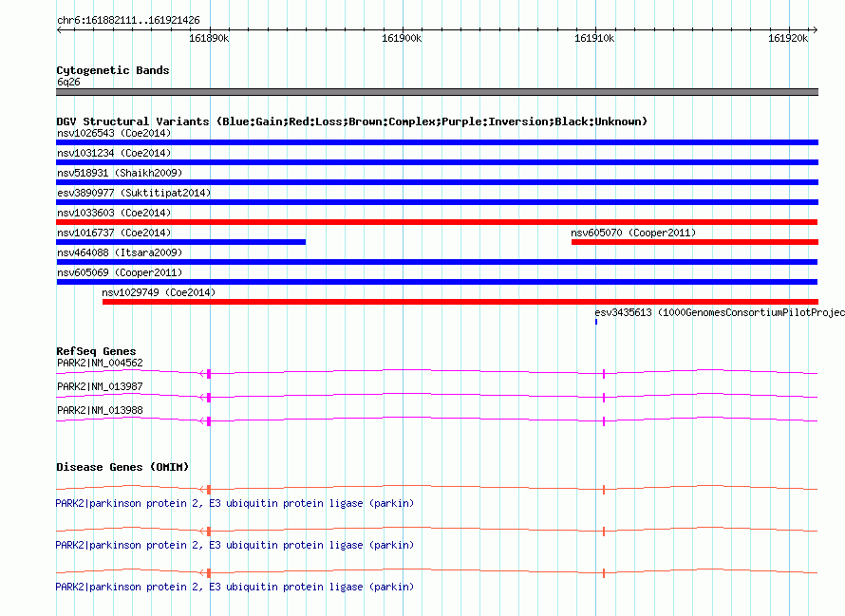Click the nsv605069 (Cooper2011) blue bar
This screenshot has height=616, width=845.
point(437,282)
